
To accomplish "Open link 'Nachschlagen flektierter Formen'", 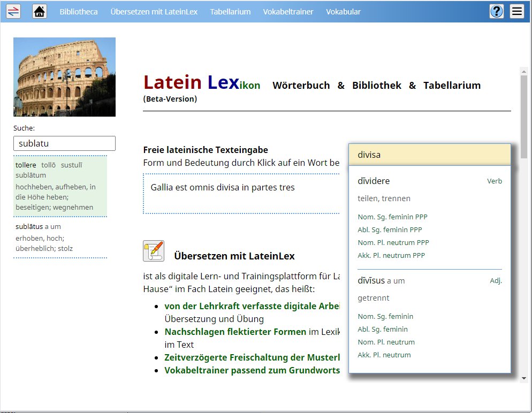I will [235, 332].
